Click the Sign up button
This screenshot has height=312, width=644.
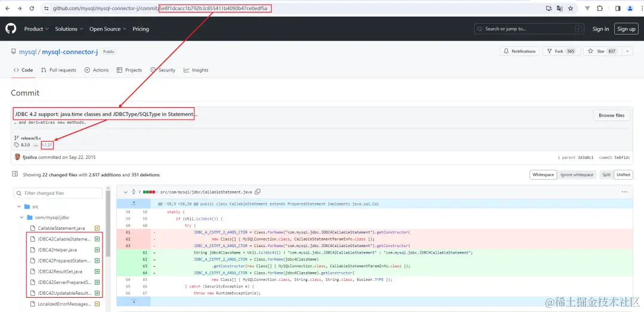(626, 29)
